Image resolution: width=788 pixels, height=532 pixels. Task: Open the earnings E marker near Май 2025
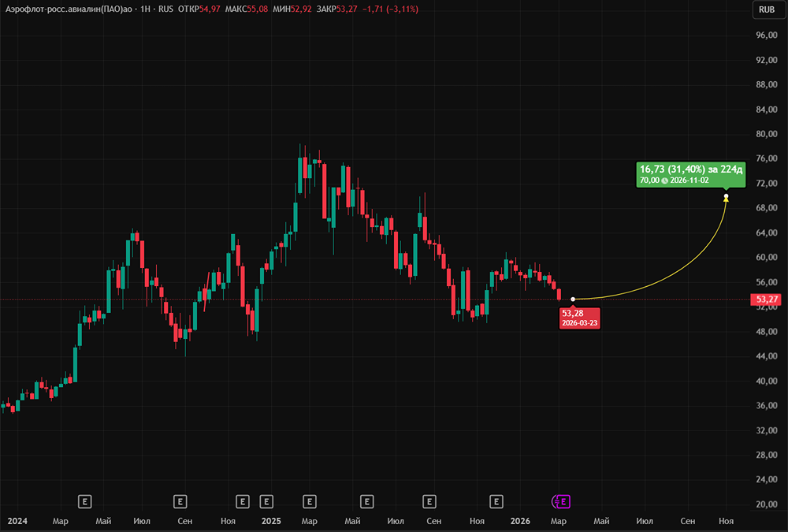click(x=367, y=501)
